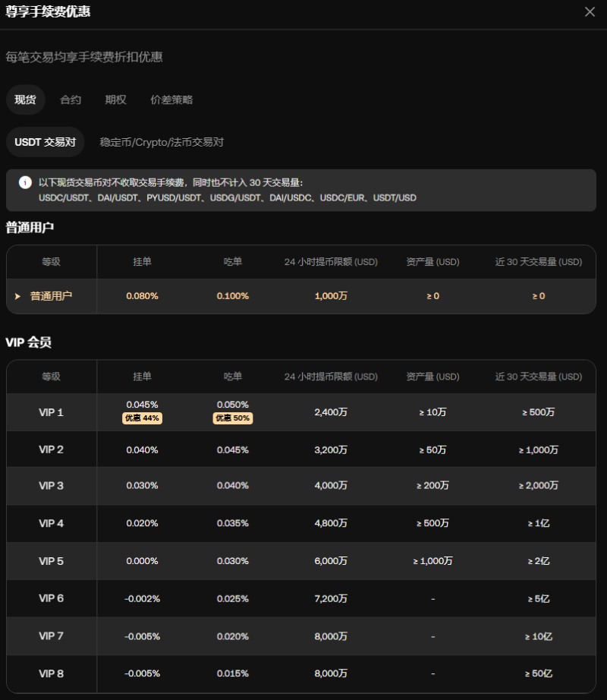Screen dimensions: 607x700
Task: Close the 尊享手续费优惠 dialog
Action: (590, 11)
